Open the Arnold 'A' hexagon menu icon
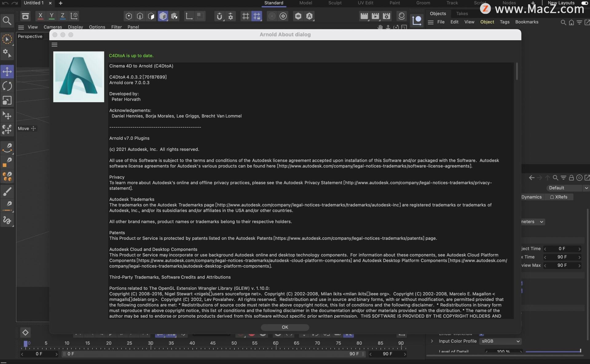This screenshot has width=590, height=364. tap(309, 16)
